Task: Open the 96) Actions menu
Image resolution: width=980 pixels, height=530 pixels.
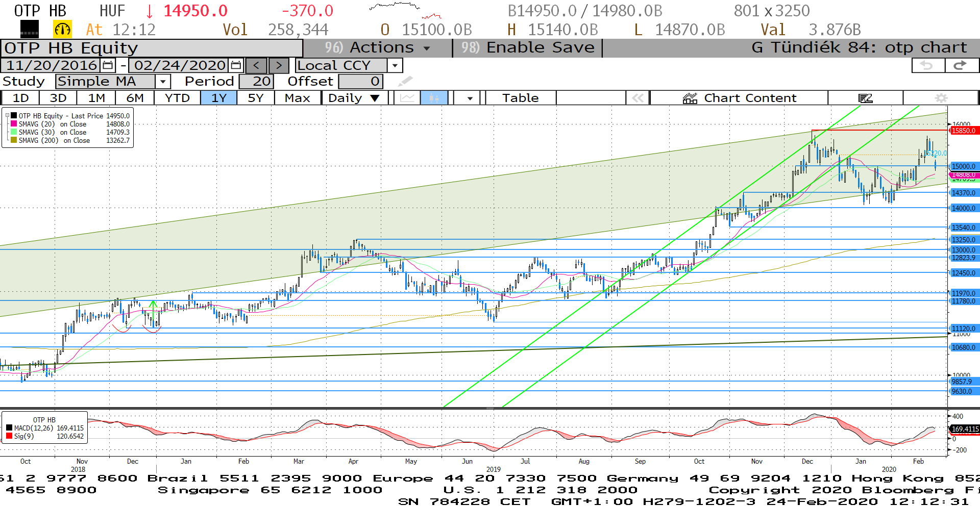Action: [378, 48]
